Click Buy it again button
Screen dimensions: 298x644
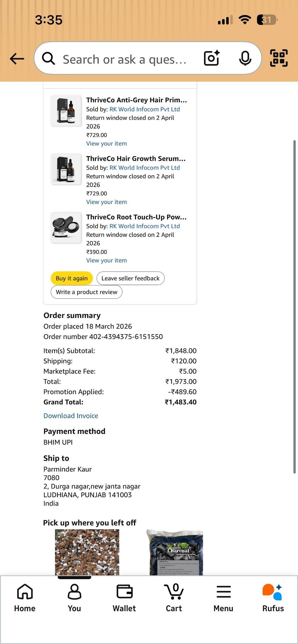pos(72,278)
